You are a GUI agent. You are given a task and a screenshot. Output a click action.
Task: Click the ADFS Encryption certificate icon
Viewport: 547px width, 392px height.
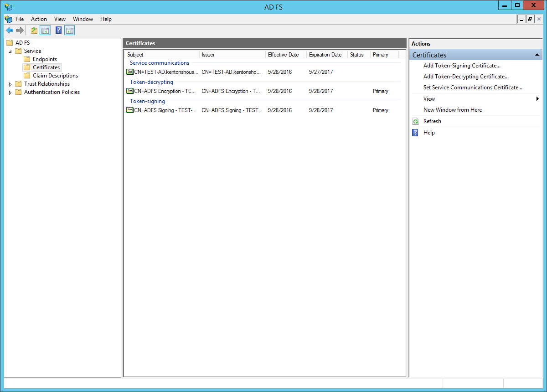coord(130,91)
